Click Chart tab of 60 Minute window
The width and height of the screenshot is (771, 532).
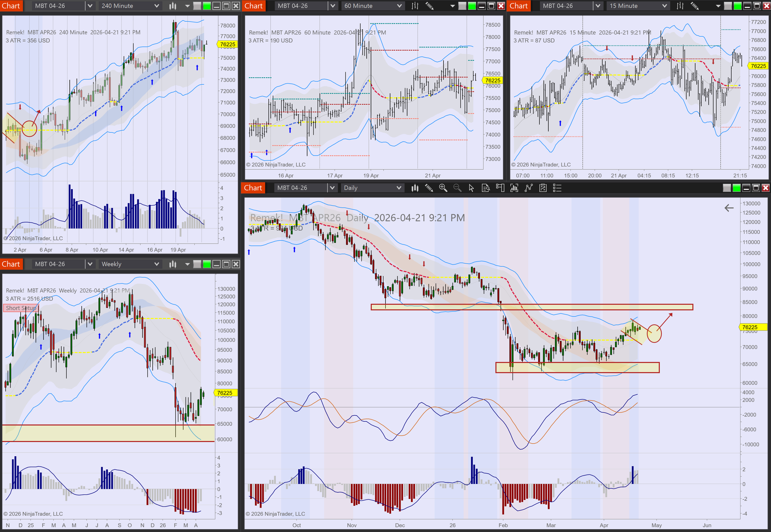pos(254,6)
